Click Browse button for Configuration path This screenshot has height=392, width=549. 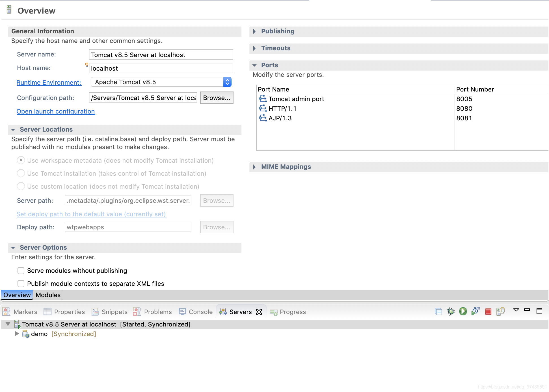point(217,98)
